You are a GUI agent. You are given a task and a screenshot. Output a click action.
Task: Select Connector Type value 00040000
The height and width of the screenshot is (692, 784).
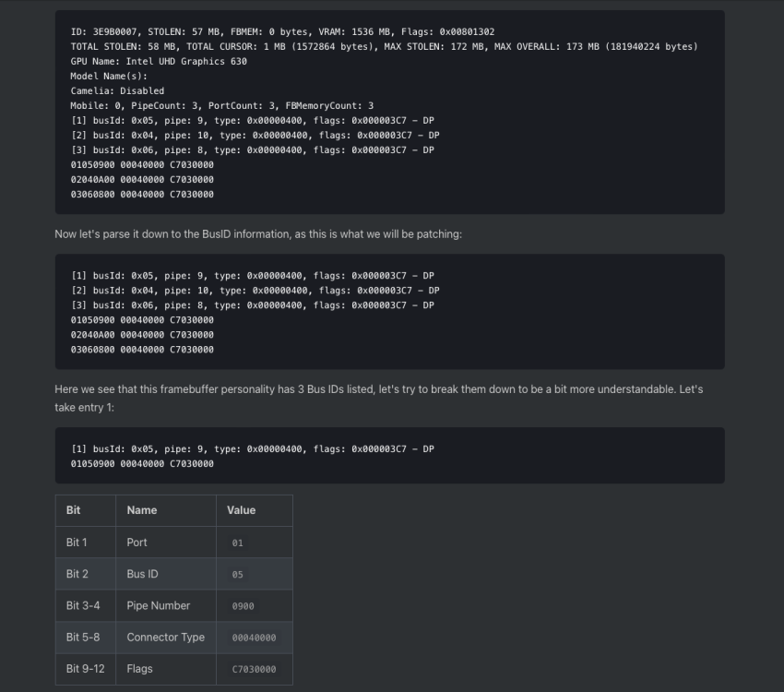[x=254, y=638]
